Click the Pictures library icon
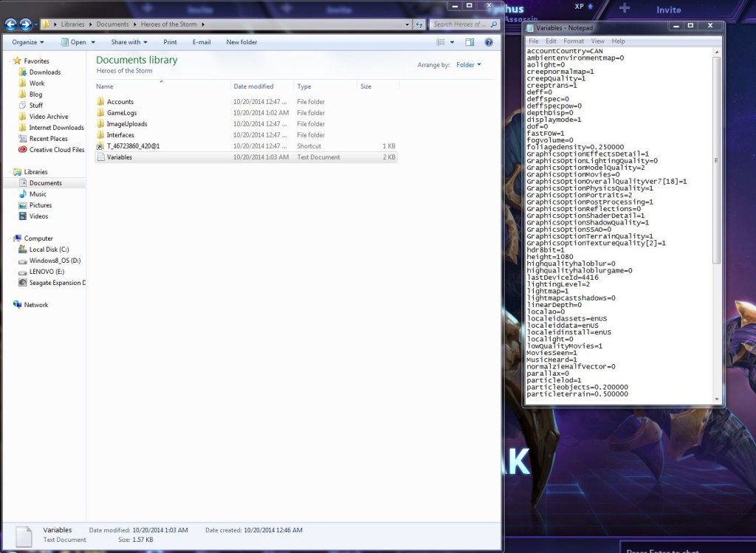Viewport: 756px width, 553px height. [x=22, y=205]
